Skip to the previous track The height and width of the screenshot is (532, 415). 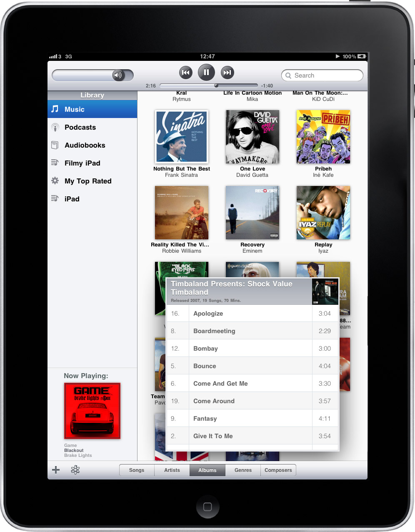186,73
